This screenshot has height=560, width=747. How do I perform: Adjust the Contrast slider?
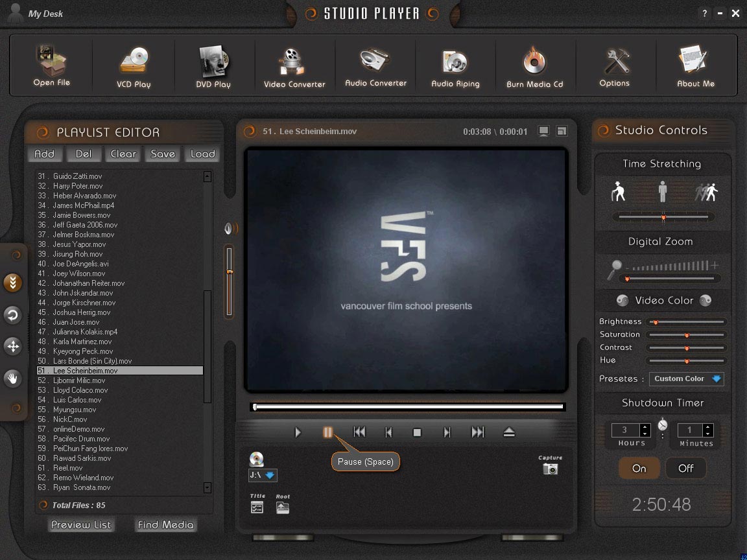(x=687, y=347)
